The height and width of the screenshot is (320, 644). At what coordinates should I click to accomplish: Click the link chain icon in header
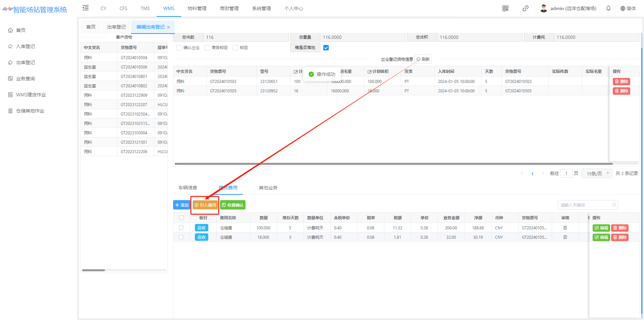pos(526,8)
